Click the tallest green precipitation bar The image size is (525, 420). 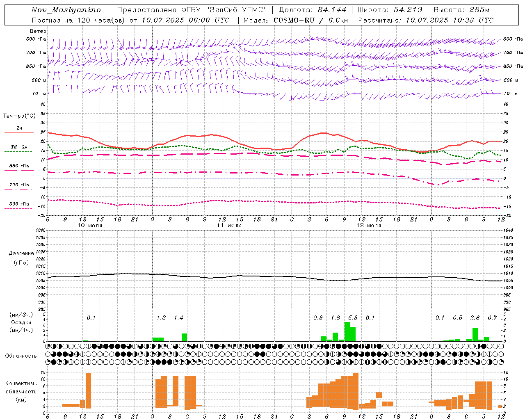coord(347,331)
